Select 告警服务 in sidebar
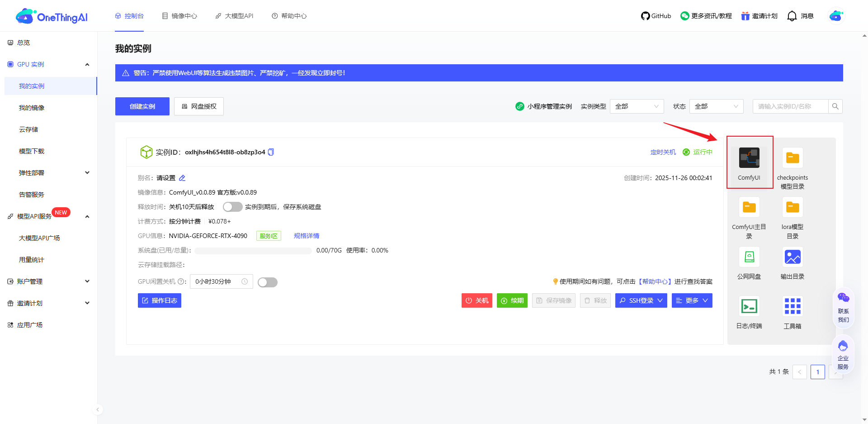This screenshot has height=424, width=868. point(32,195)
